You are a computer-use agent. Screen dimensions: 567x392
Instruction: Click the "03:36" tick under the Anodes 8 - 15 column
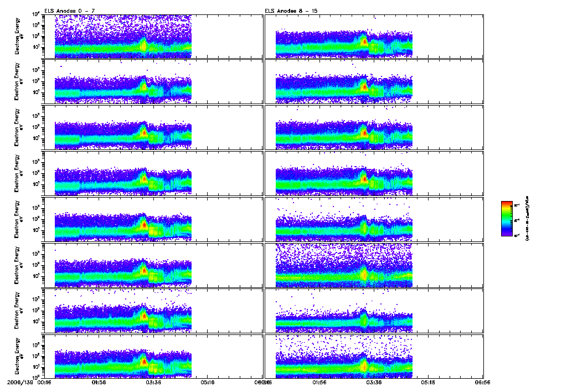point(374,382)
